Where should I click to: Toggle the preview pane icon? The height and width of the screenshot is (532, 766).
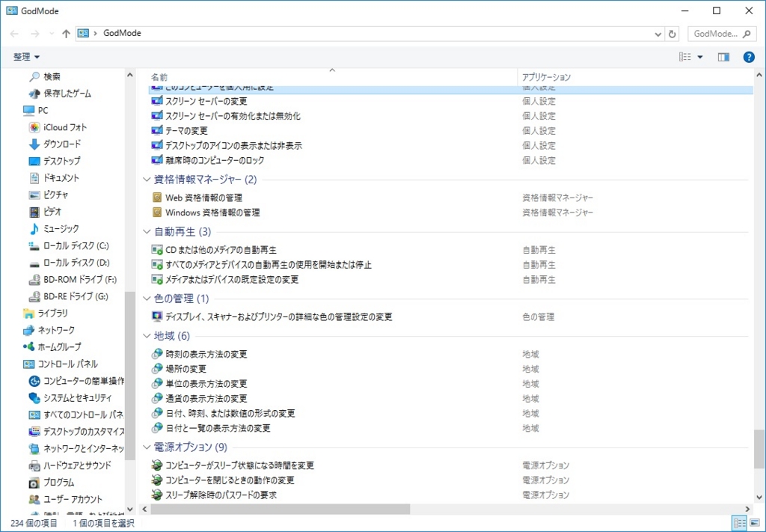tap(723, 57)
